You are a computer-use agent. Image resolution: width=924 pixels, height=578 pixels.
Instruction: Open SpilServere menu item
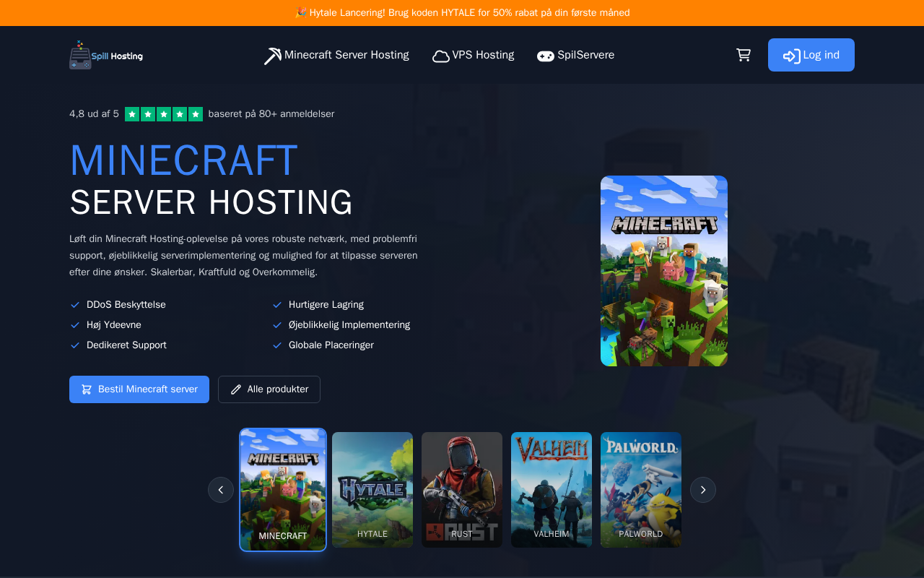point(575,56)
